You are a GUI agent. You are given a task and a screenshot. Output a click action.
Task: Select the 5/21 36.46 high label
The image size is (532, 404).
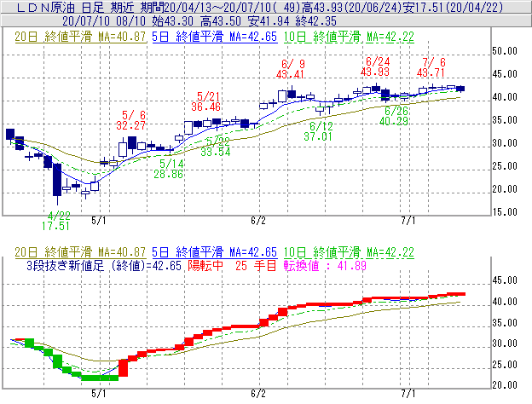click(x=206, y=101)
